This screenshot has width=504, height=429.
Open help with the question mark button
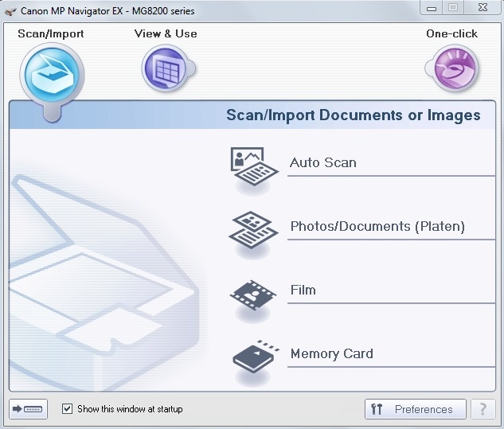(482, 409)
